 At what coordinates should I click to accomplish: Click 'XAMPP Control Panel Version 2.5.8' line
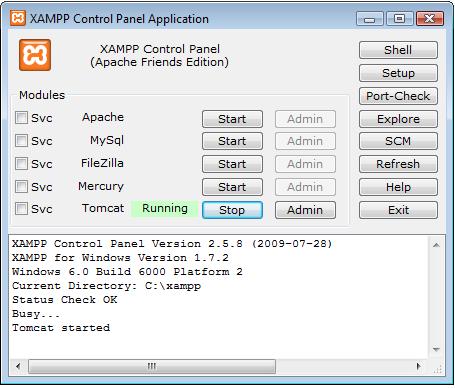coord(172,244)
